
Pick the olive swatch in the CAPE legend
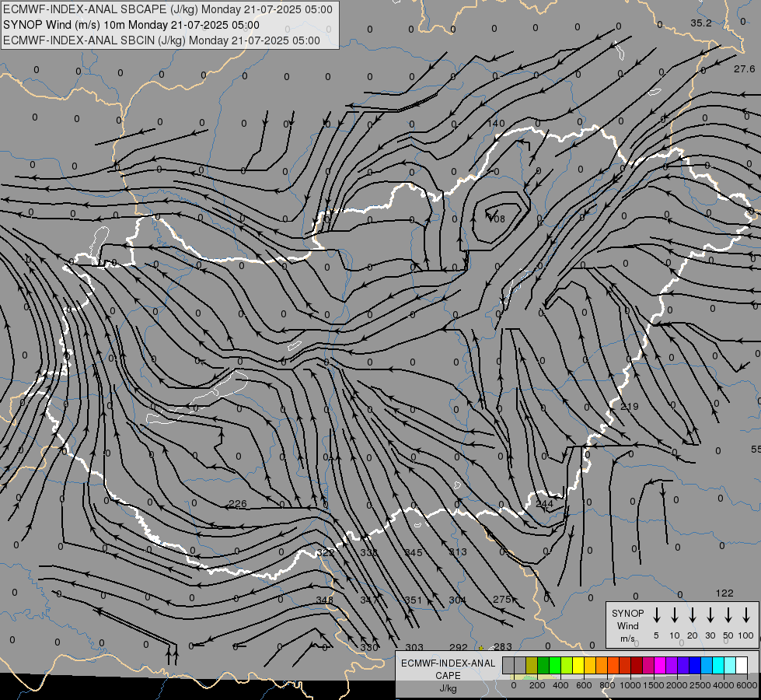pyautogui.click(x=532, y=665)
